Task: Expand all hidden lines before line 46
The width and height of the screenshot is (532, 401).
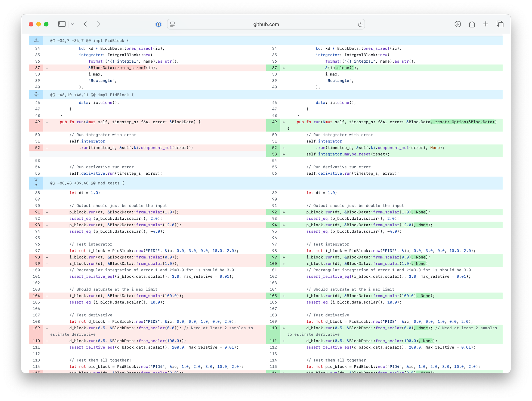Action: [x=36, y=95]
